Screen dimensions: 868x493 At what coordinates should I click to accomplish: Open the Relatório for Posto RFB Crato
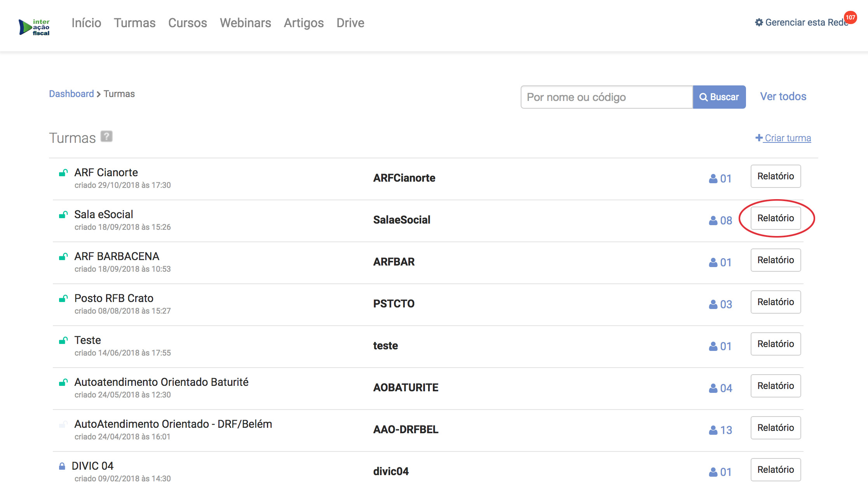pos(775,302)
